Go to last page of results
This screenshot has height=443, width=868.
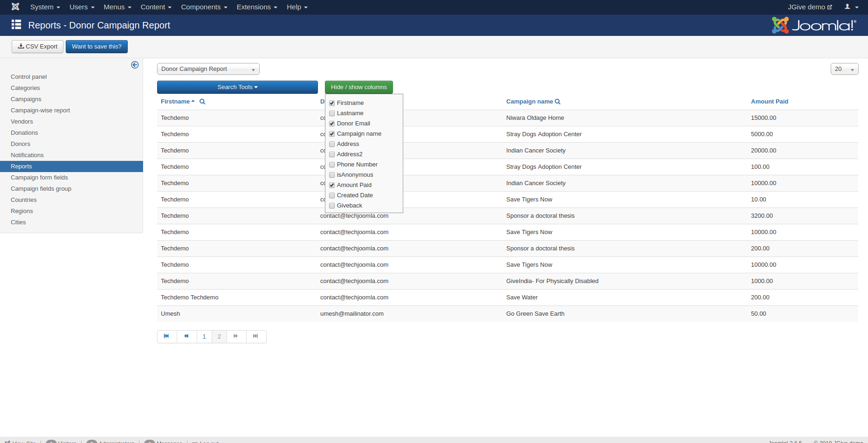256,336
